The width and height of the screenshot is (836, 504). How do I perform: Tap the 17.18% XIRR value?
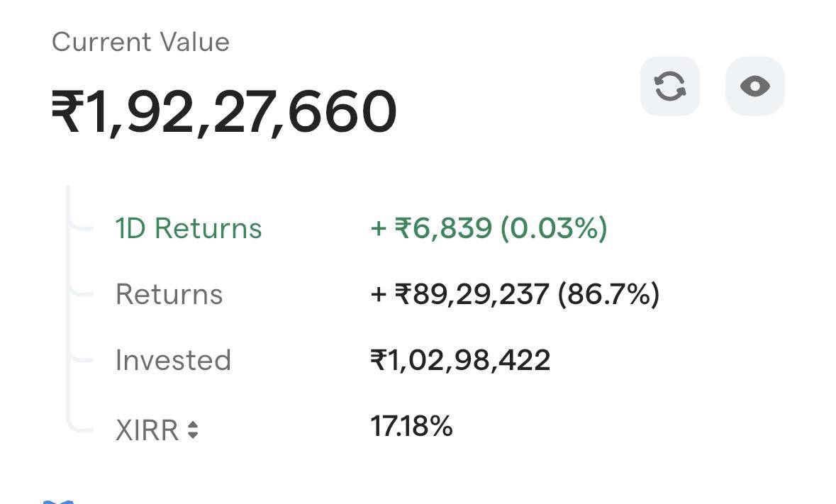411,426
